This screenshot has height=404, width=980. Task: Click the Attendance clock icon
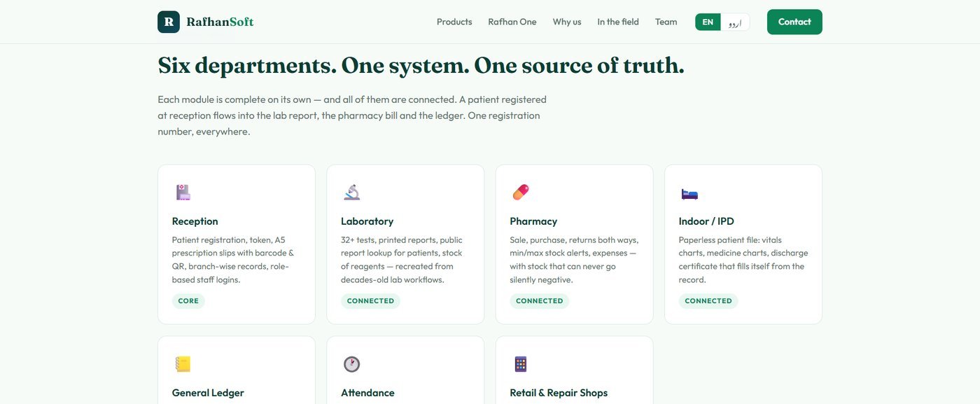pos(351,364)
